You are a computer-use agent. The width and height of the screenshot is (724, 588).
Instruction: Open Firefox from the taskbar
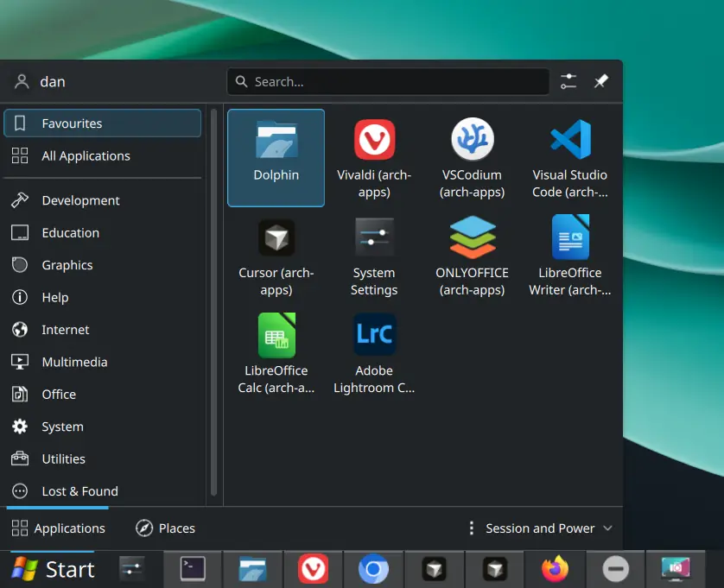click(556, 570)
